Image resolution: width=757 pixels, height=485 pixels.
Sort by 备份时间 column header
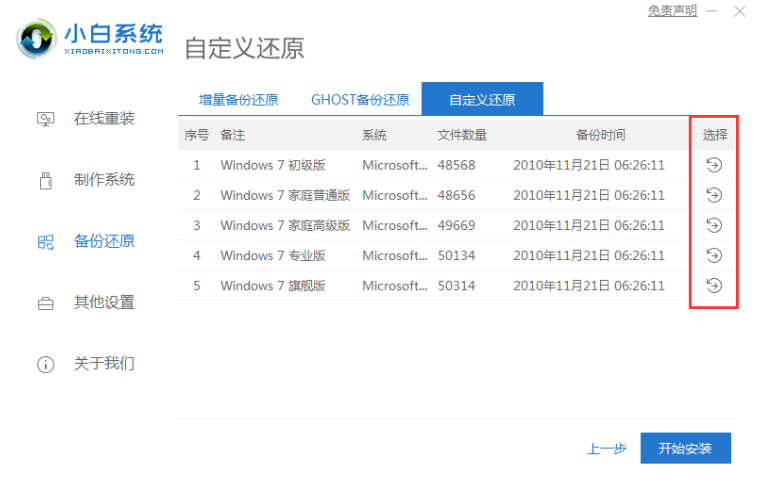click(x=600, y=135)
